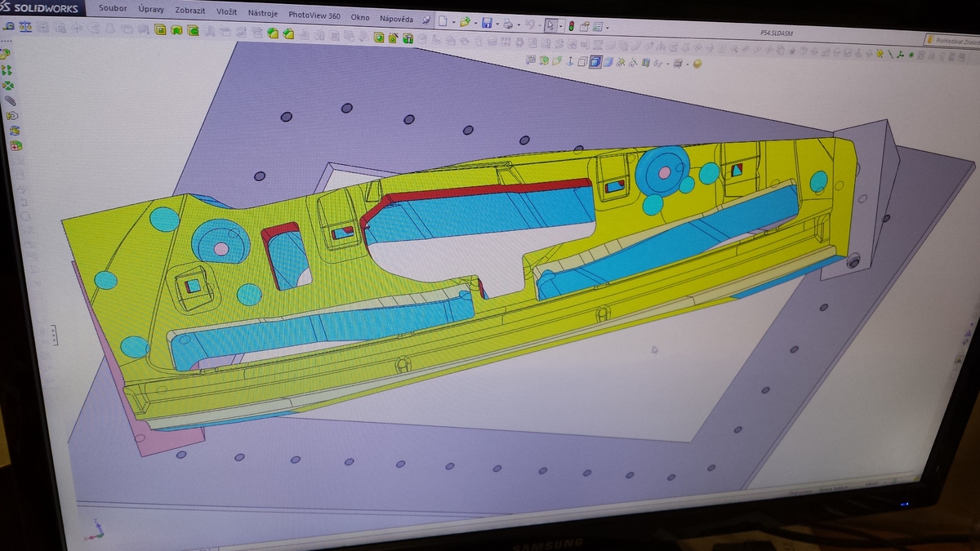The height and width of the screenshot is (551, 980).
Task: Toggle wireframe display style cube
Action: (581, 62)
